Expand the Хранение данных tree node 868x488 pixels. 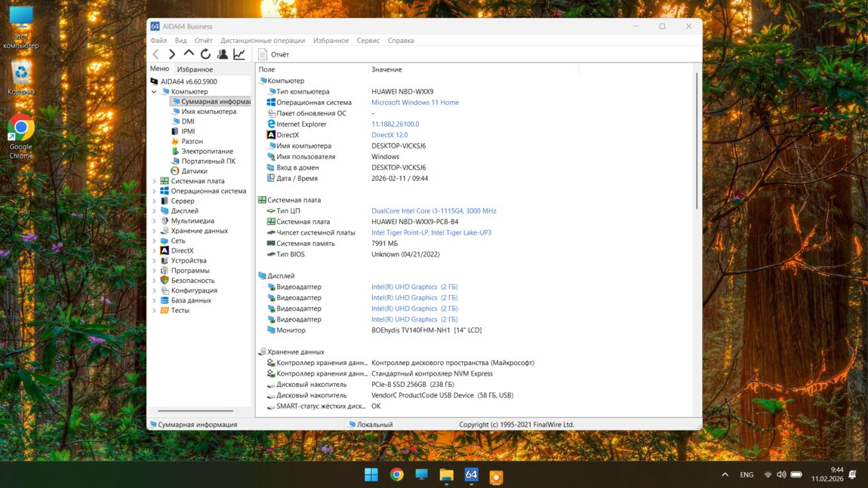155,231
